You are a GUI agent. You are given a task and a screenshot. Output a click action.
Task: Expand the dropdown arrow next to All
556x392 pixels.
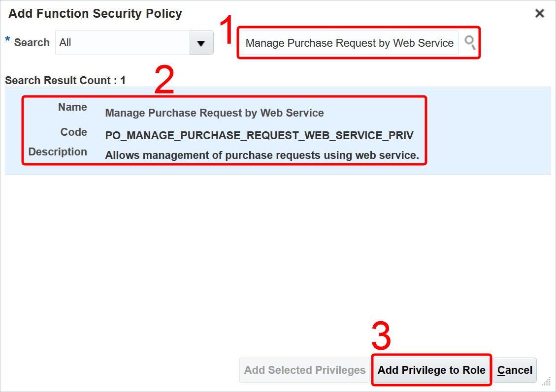pos(201,43)
